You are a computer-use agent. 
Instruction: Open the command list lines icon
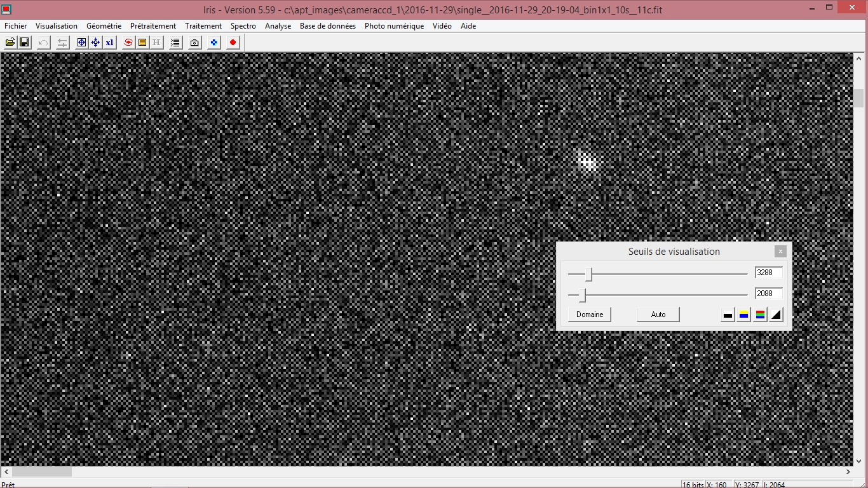point(175,43)
